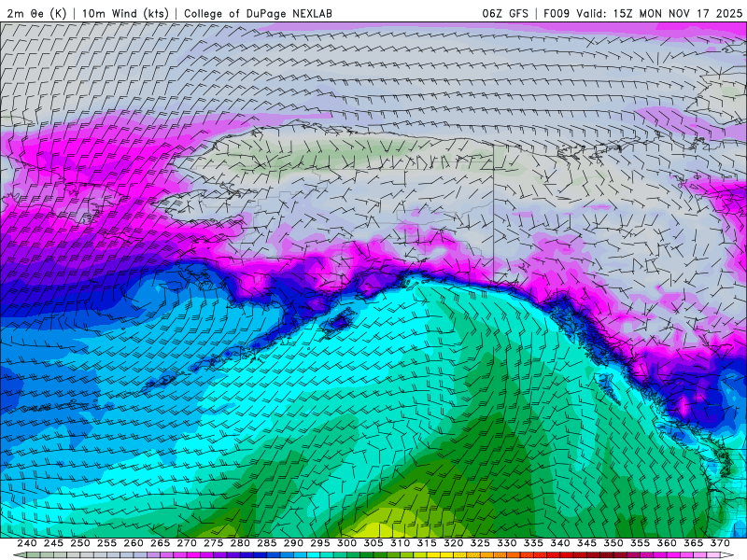Viewport: 747px width, 560px height.
Task: Click the 360 color scale label
Action: 667,543
